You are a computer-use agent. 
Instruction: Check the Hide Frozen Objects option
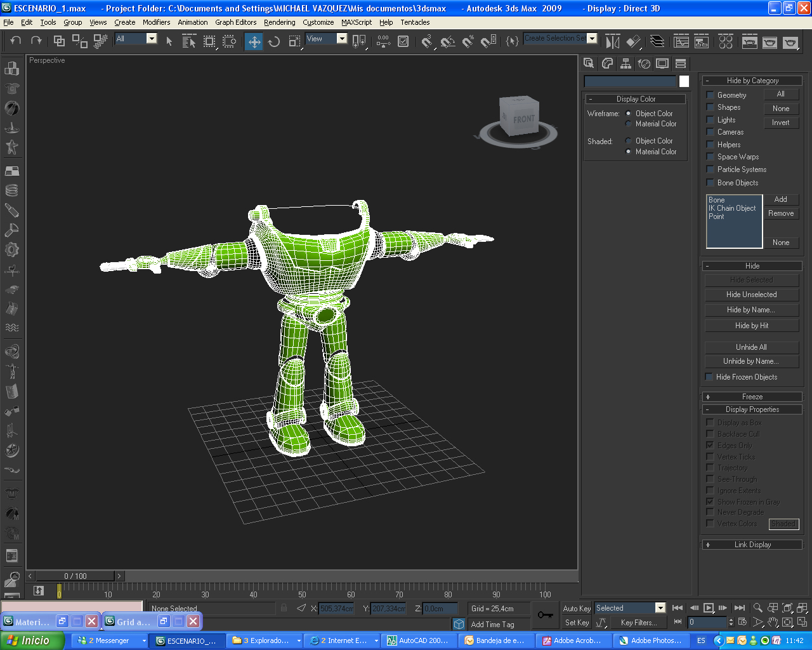point(709,377)
